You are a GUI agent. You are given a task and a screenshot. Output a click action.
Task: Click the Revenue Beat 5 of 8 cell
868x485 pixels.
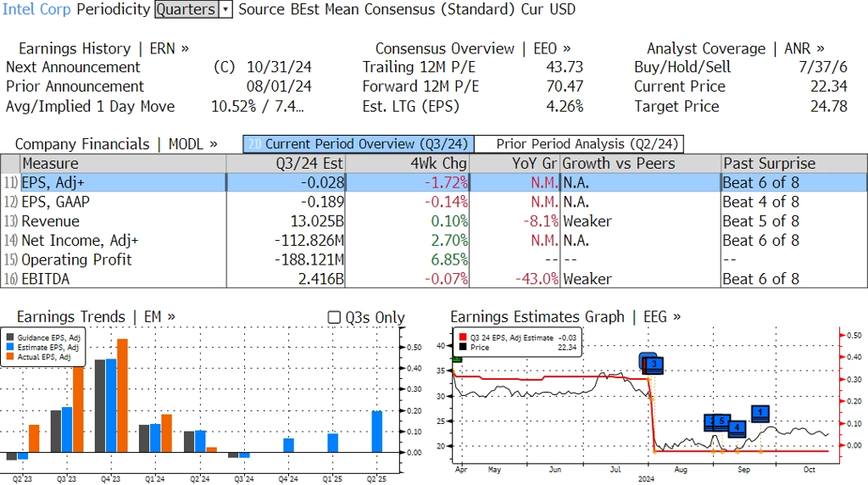tap(793, 221)
